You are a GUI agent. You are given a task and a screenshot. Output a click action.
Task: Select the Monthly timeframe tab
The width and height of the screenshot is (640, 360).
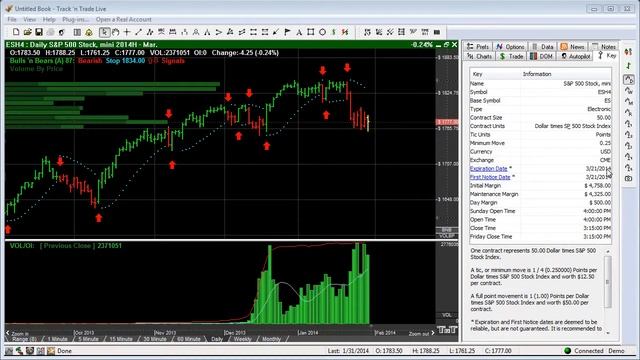[271, 339]
